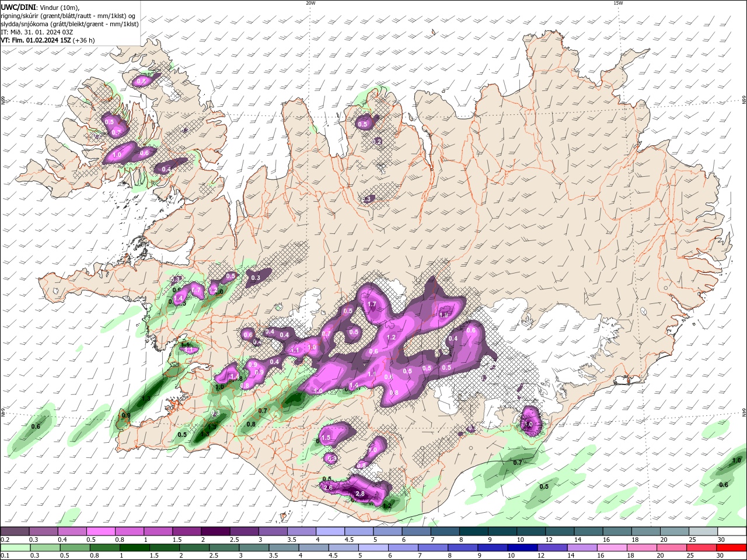
Task: Select rain legend swatch between 0.1 and 0.3
Action: (15, 548)
